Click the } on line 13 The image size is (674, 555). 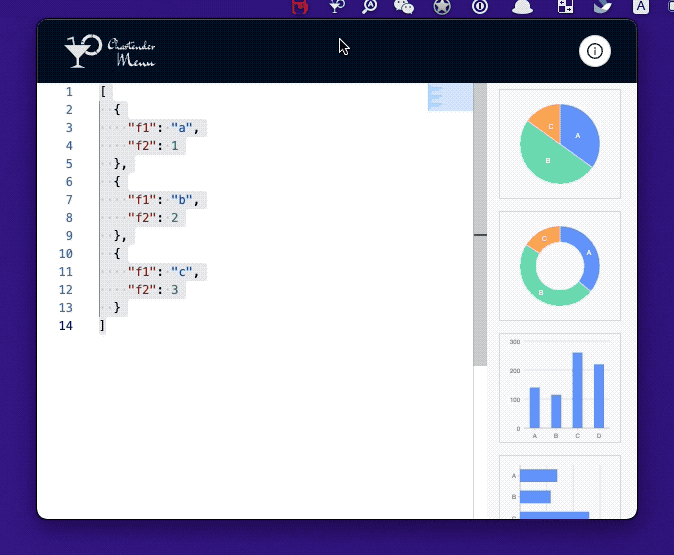[117, 308]
